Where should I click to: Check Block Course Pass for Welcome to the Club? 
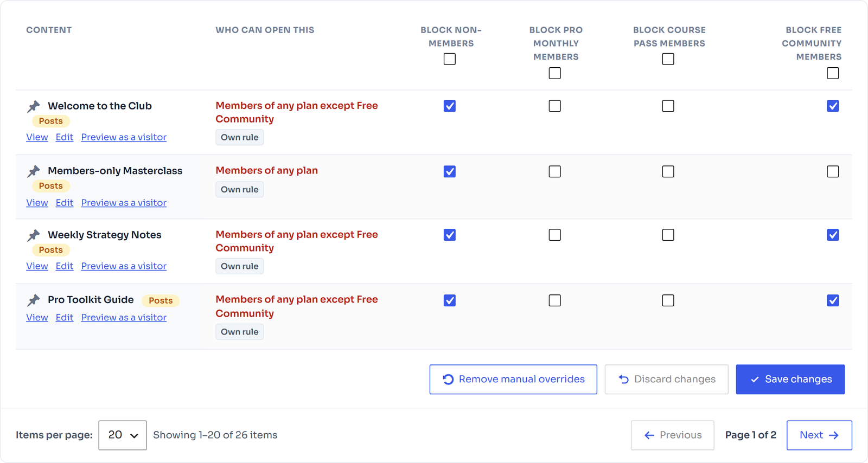(x=668, y=106)
